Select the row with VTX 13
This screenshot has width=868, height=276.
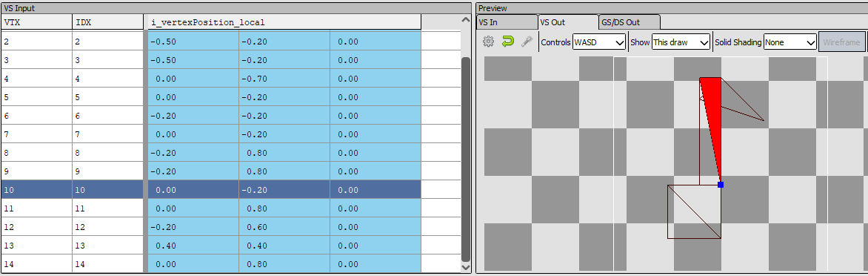point(211,246)
